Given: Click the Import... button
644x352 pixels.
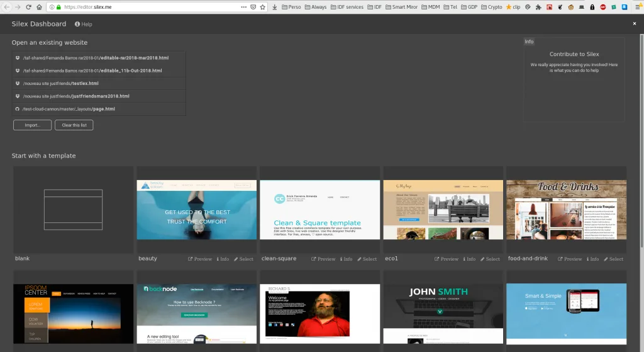Looking at the screenshot, I should (32, 125).
